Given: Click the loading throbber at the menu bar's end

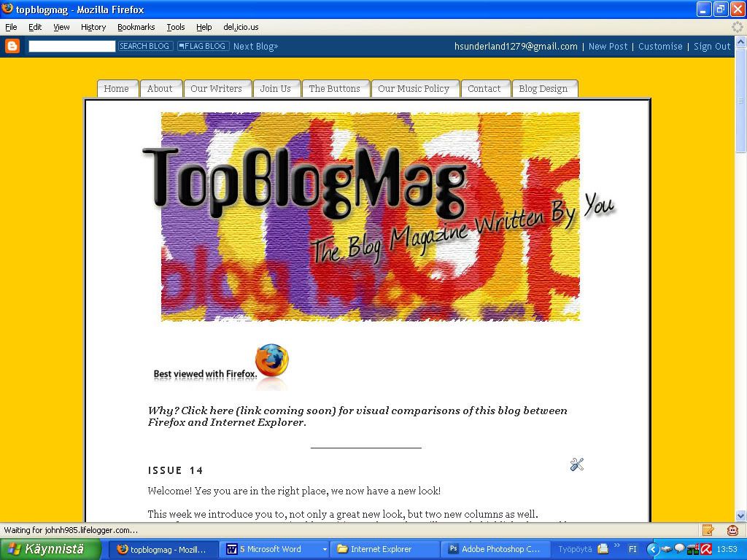Looking at the screenshot, I should click(x=737, y=27).
